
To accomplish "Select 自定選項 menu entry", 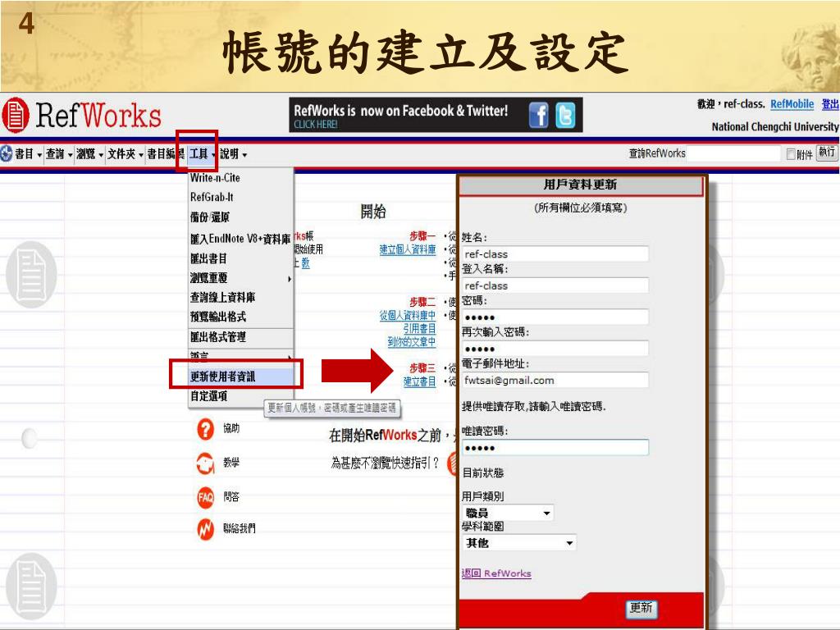I will tap(208, 396).
